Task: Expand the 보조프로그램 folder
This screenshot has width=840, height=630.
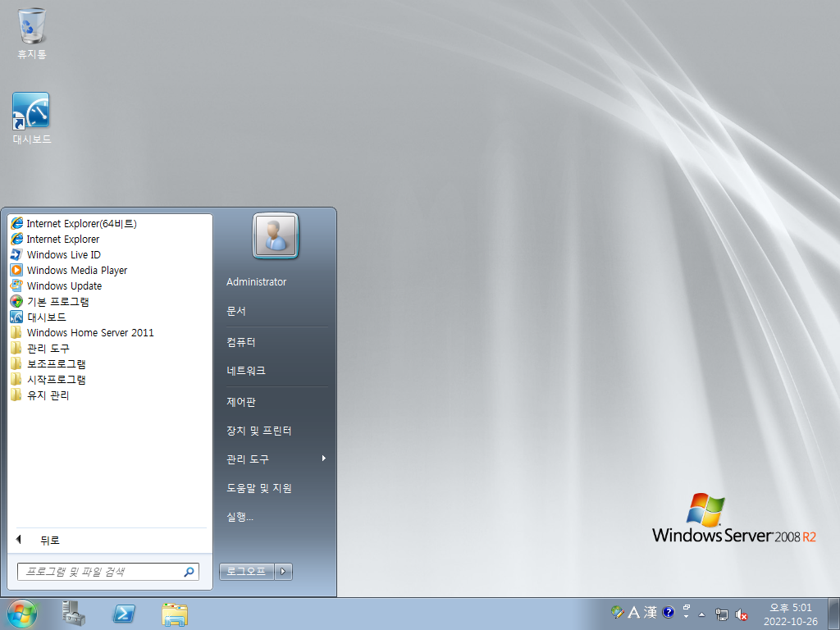Action: click(110, 363)
